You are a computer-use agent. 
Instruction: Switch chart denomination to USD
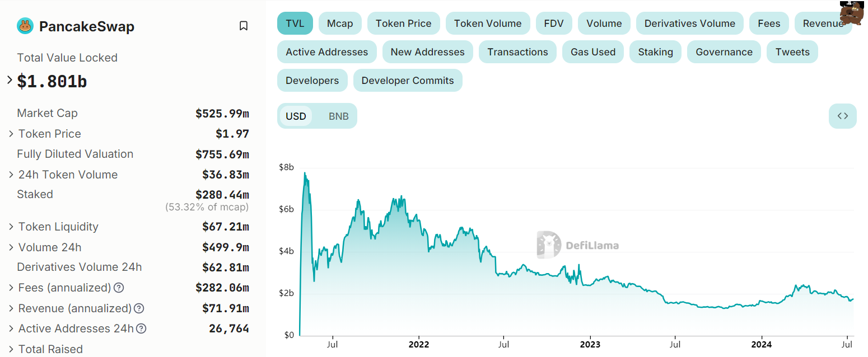(x=296, y=116)
